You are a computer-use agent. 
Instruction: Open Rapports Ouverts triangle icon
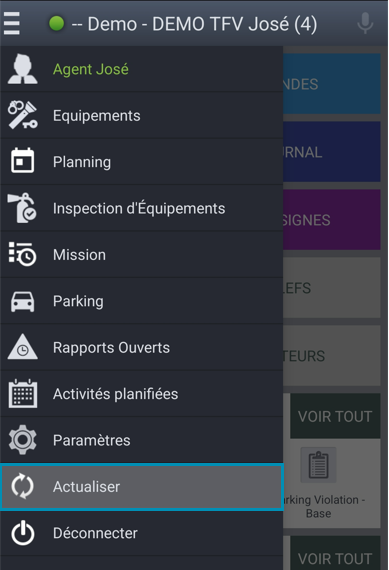pos(23,347)
